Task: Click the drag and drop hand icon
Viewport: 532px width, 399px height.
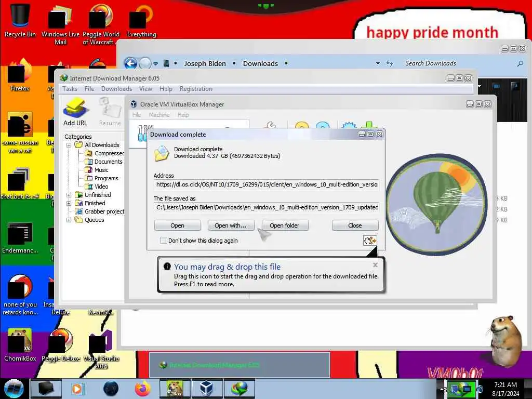Action: click(x=370, y=241)
